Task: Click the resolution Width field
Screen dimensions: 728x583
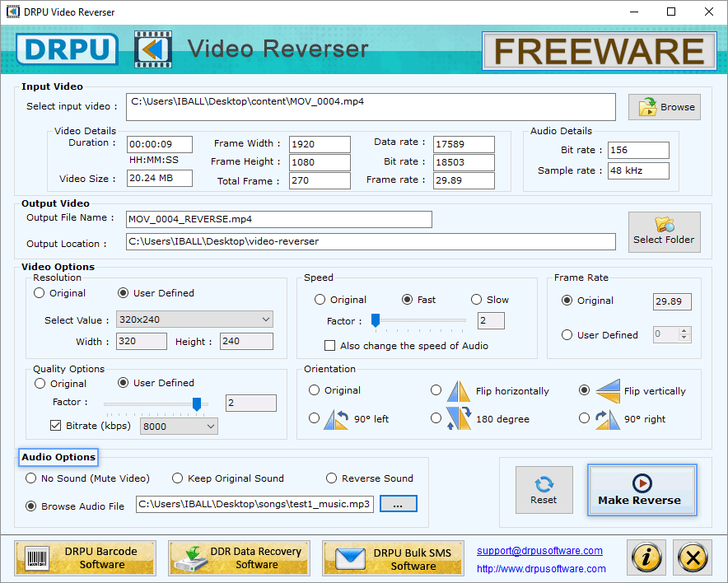Action: click(x=141, y=341)
